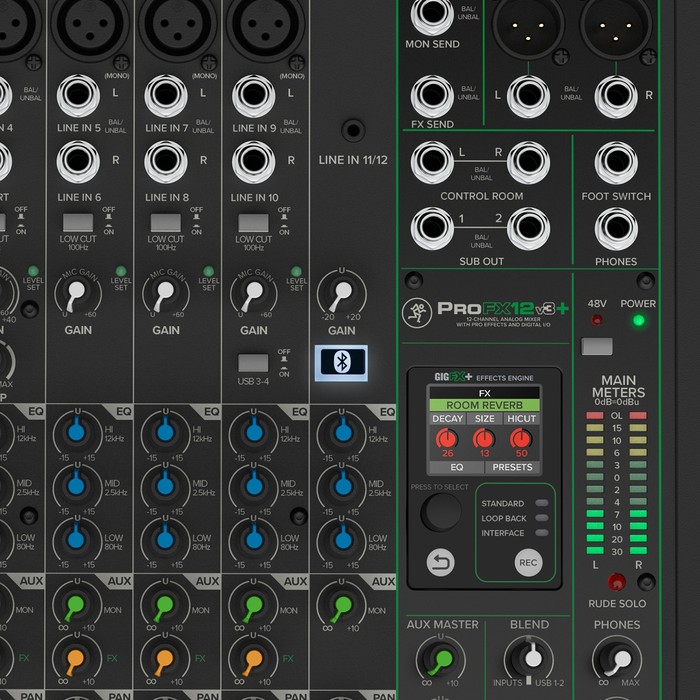Screen dimensions: 700x700
Task: Adjust the red DECAY dial showing 26
Action: [447, 439]
